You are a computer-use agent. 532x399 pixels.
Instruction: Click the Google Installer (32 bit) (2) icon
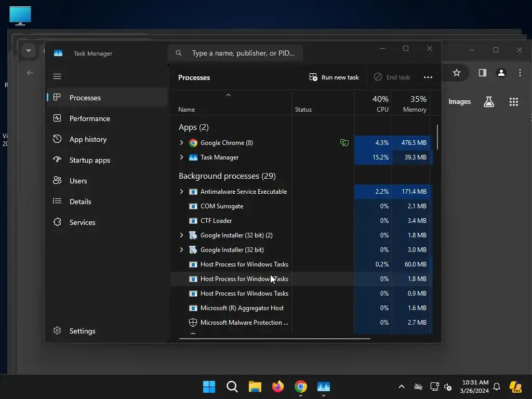click(x=193, y=235)
